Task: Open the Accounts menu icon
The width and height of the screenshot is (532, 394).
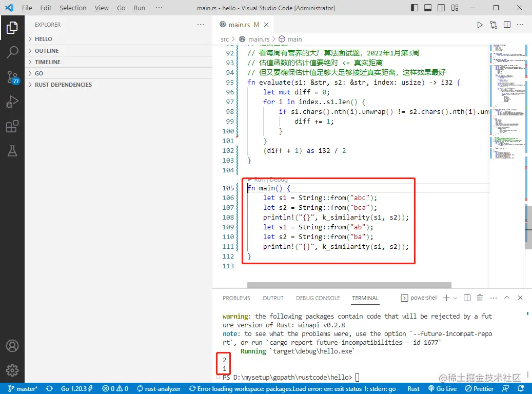Action: [12, 346]
